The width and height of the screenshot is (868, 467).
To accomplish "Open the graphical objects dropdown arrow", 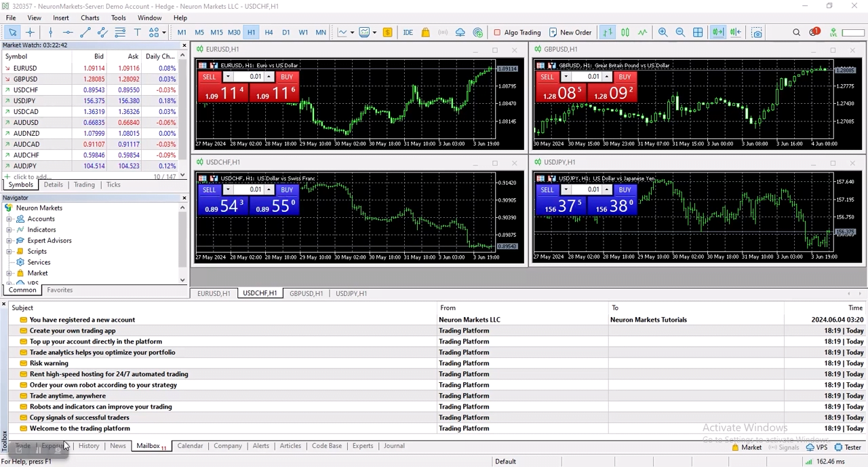I will (x=164, y=32).
